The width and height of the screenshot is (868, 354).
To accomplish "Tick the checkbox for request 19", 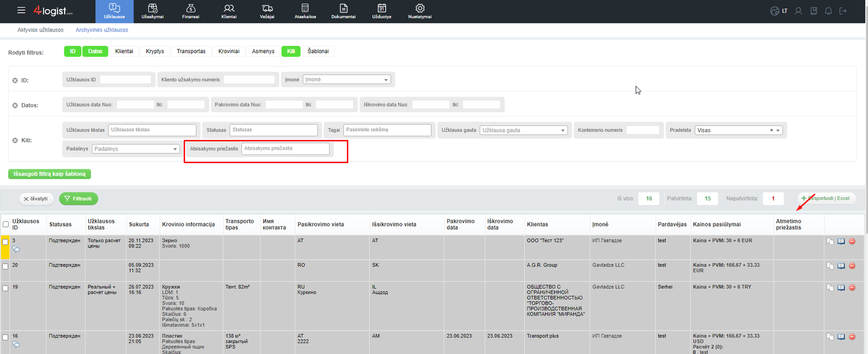I will [5, 288].
